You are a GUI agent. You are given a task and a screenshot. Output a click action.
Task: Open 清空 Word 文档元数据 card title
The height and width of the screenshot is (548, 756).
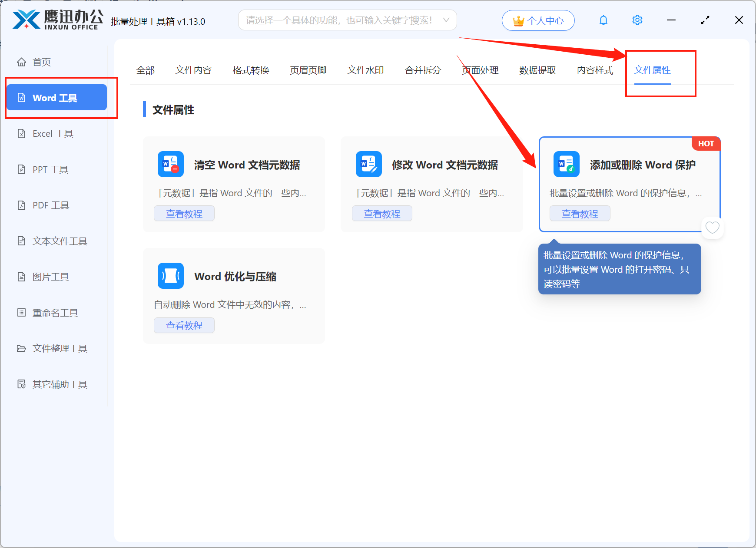(247, 165)
